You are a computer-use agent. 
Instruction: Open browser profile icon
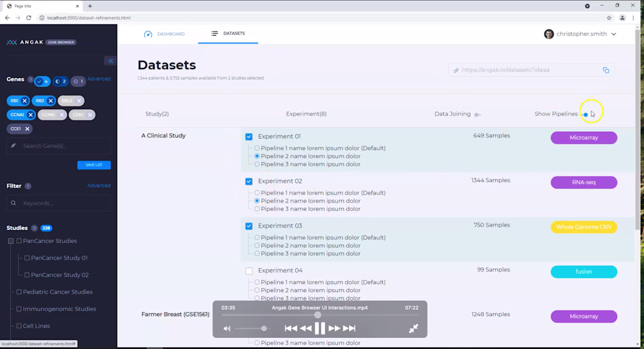tap(622, 18)
